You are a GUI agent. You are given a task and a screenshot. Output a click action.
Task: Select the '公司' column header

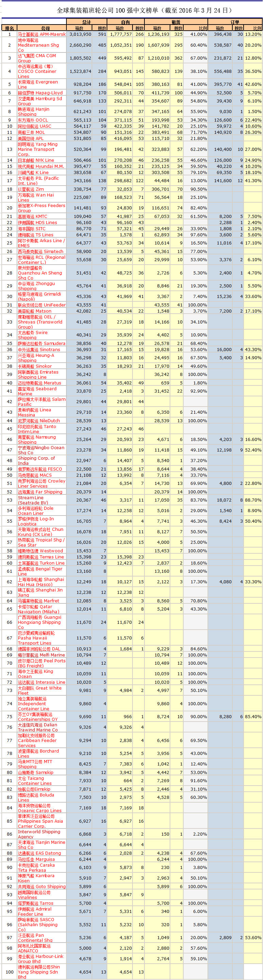point(45,28)
